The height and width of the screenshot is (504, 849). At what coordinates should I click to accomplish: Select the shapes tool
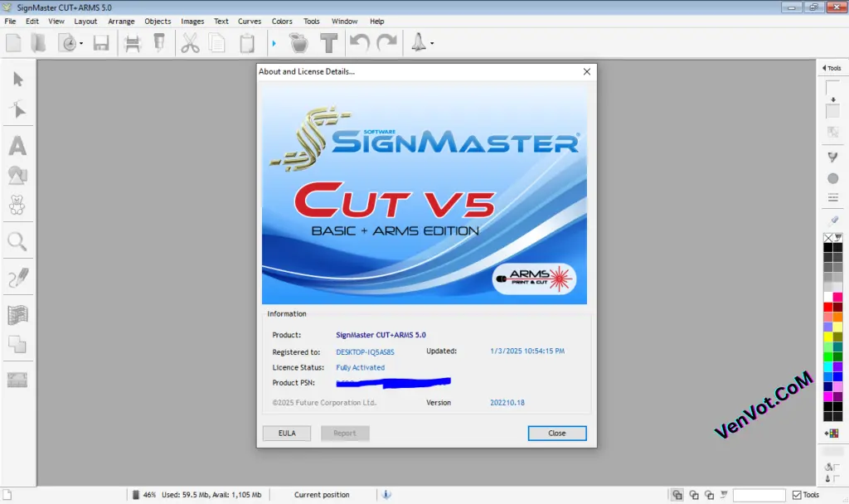(17, 176)
